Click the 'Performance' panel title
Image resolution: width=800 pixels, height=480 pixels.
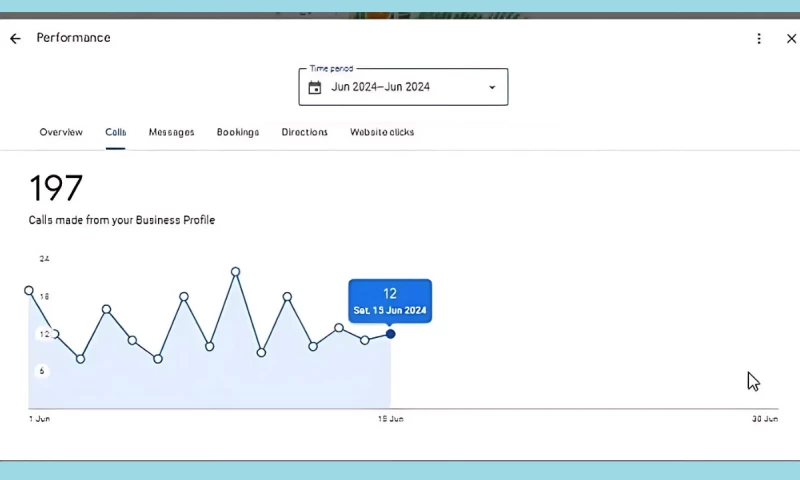(x=73, y=38)
